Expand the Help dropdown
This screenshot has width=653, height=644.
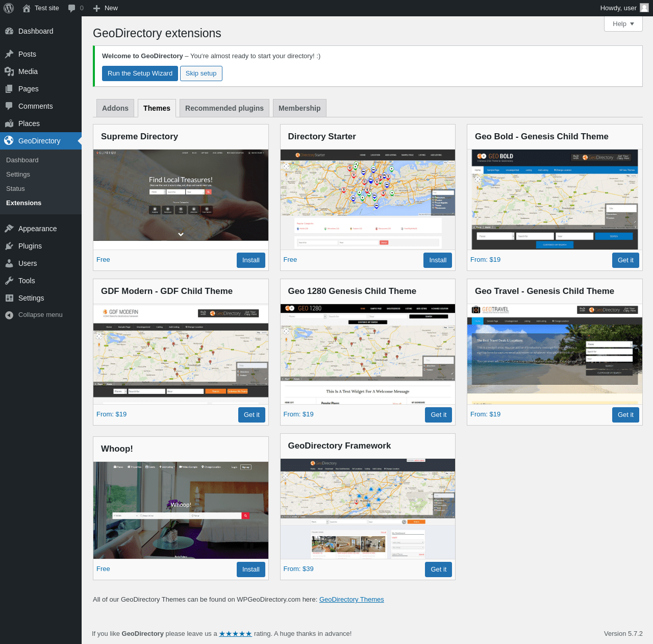(623, 24)
